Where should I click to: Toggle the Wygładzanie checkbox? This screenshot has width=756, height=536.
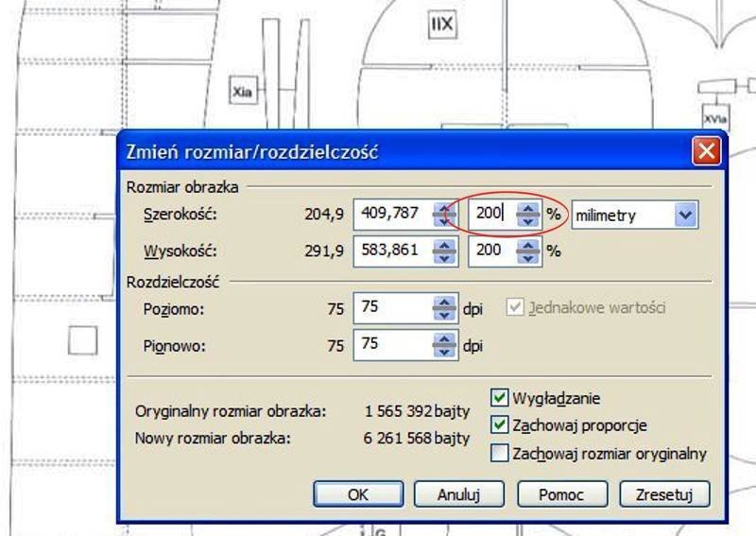pos(500,398)
